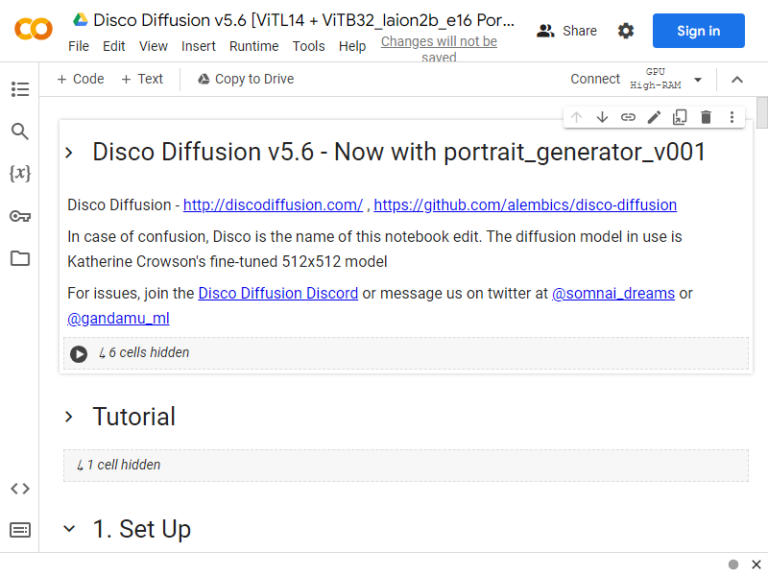Open the Disco Diffusion Discord link
This screenshot has height=576, width=768.
(x=278, y=293)
